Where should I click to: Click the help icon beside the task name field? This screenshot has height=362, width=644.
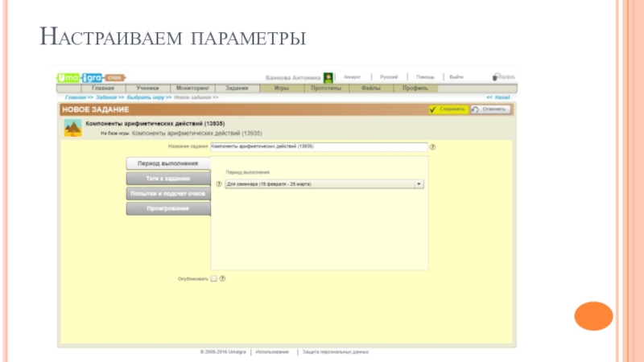point(432,147)
